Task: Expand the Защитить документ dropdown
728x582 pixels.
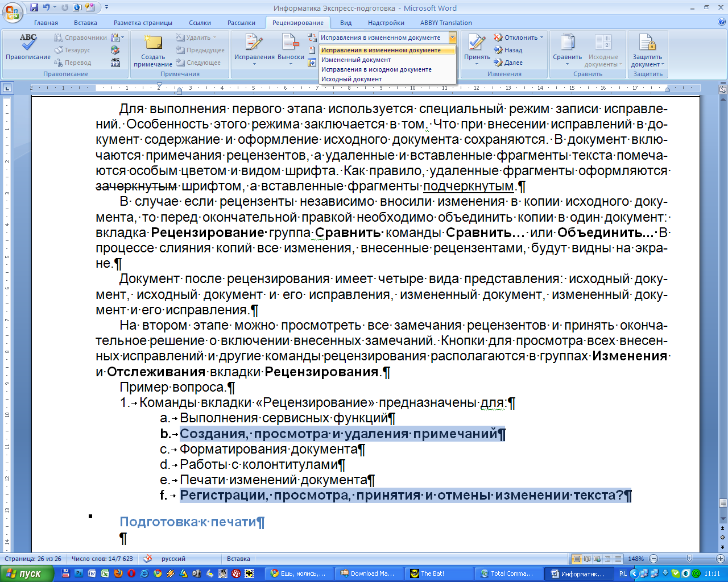Action: (663, 64)
